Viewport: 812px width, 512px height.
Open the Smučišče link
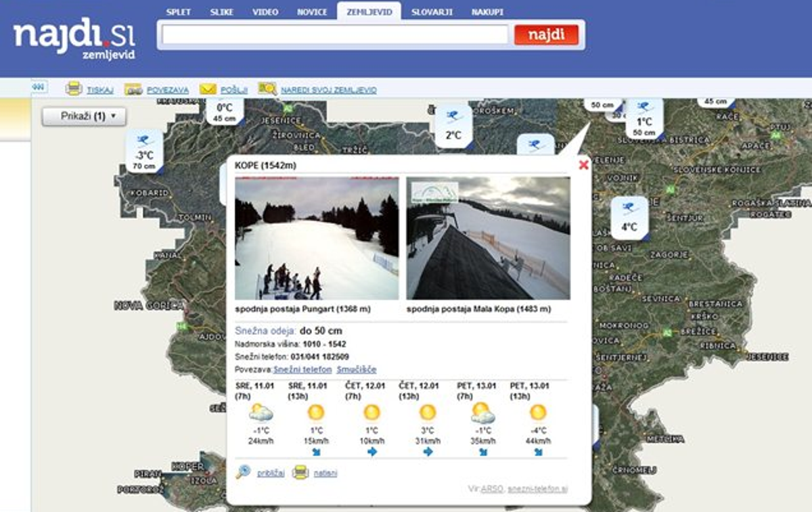(357, 369)
